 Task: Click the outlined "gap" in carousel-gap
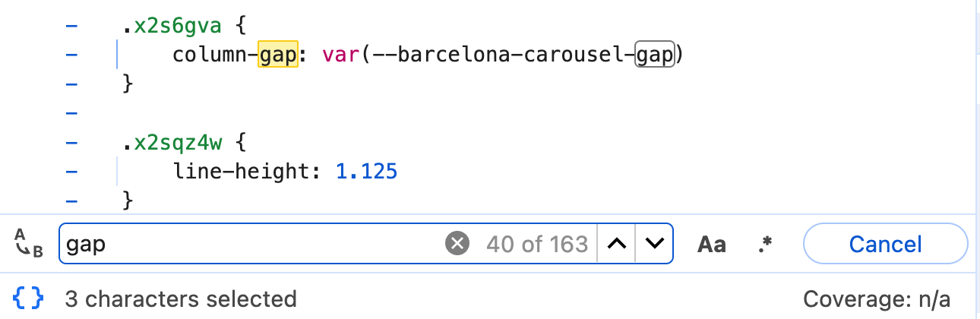coord(655,55)
